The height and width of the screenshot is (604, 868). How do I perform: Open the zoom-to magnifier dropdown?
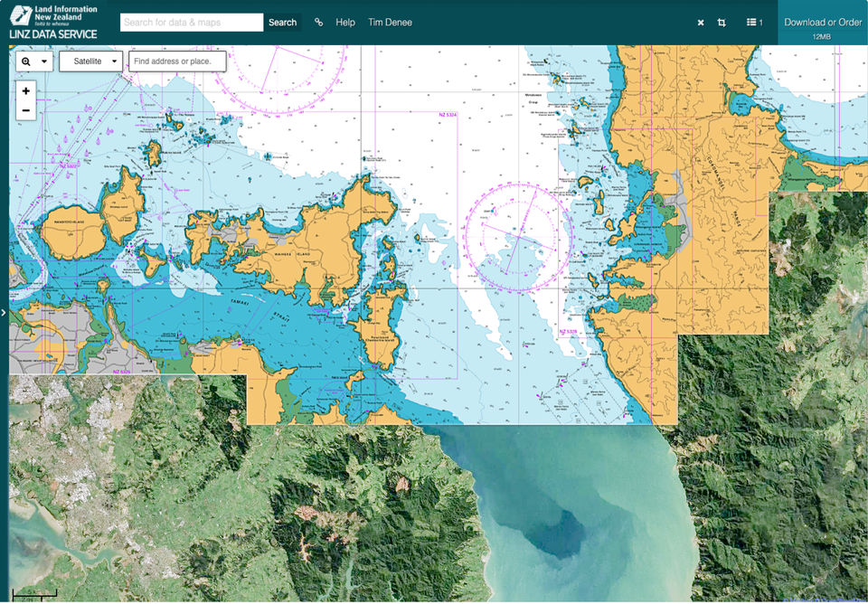34,61
